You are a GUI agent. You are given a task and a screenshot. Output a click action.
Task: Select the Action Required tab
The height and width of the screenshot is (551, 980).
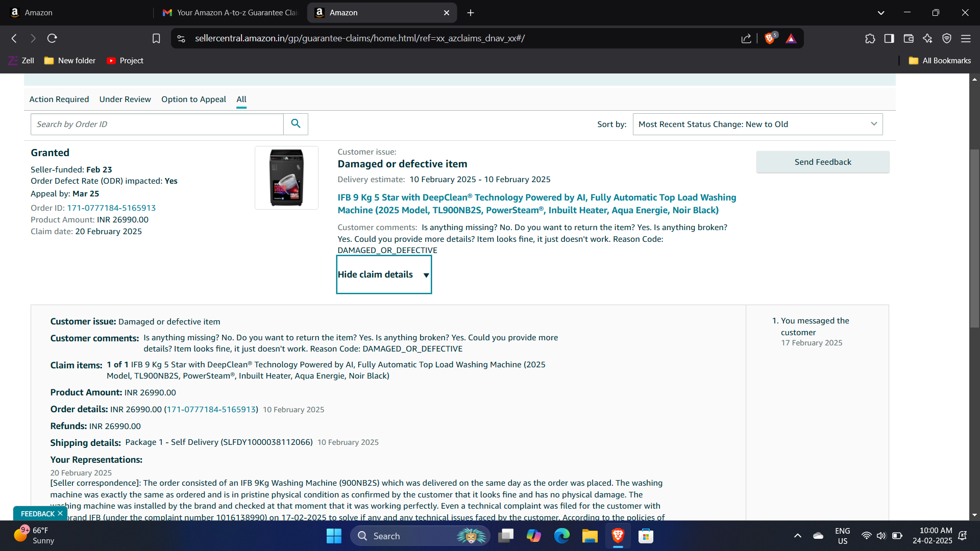coord(59,99)
